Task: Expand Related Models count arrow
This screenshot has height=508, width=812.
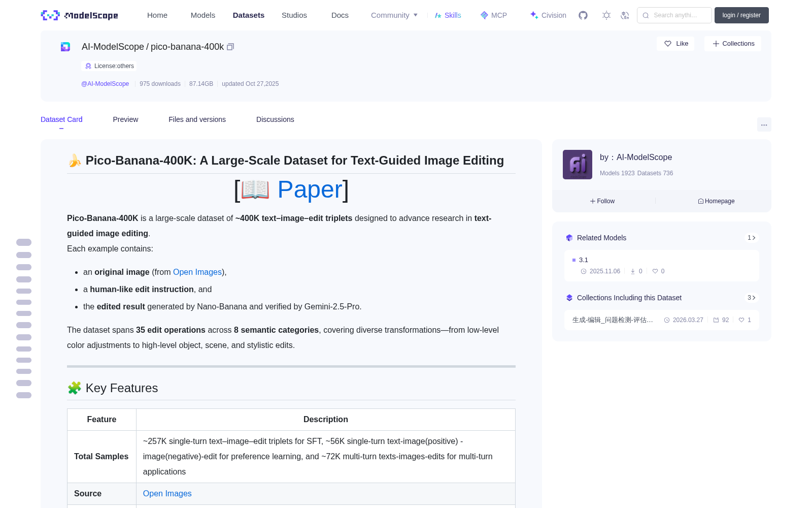Action: pyautogui.click(x=752, y=238)
